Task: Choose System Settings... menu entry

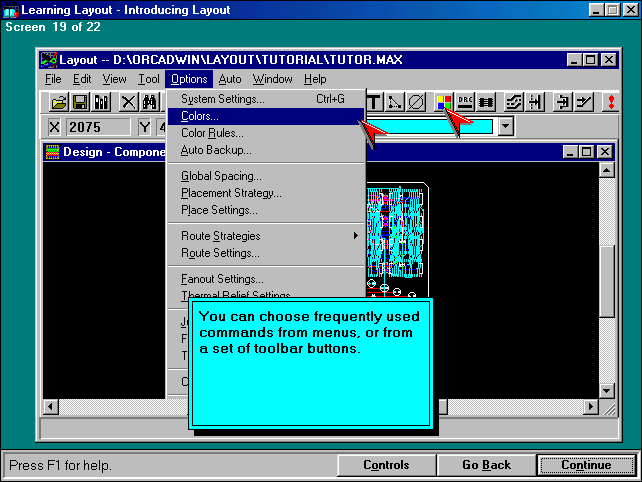Action: pyautogui.click(x=222, y=99)
